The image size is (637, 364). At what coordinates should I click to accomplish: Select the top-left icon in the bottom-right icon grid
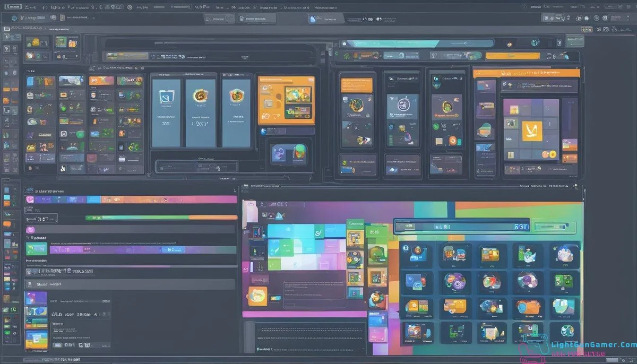[x=416, y=254]
